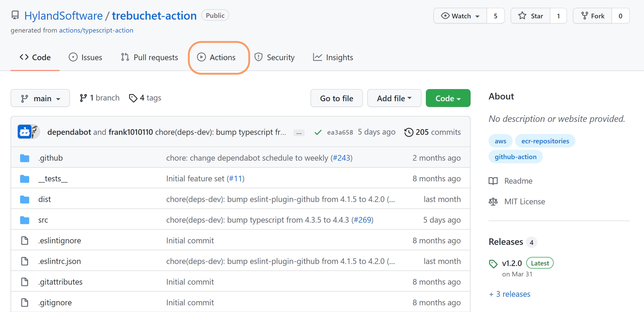Open the MIT License link
The height and width of the screenshot is (312, 644).
coord(524,201)
